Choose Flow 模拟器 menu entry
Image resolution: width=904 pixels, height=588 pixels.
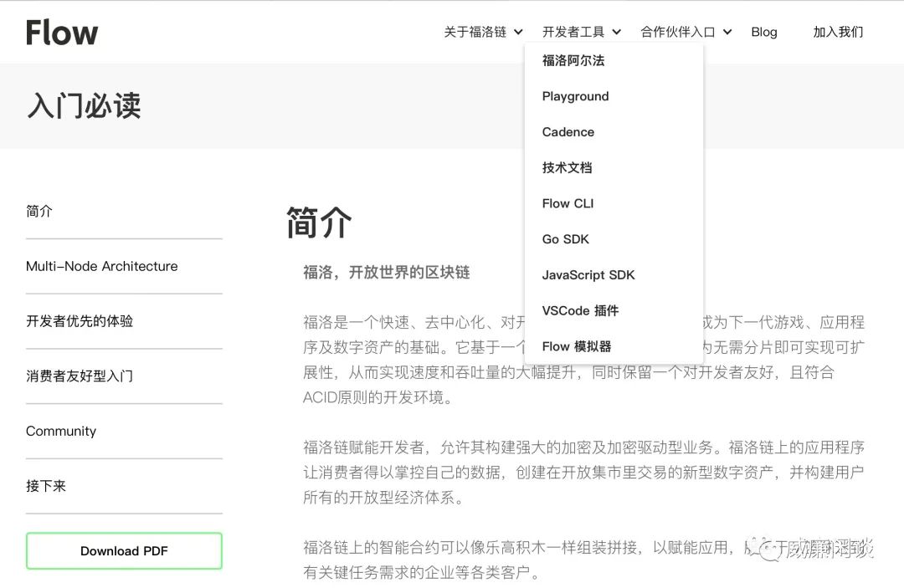(x=577, y=346)
